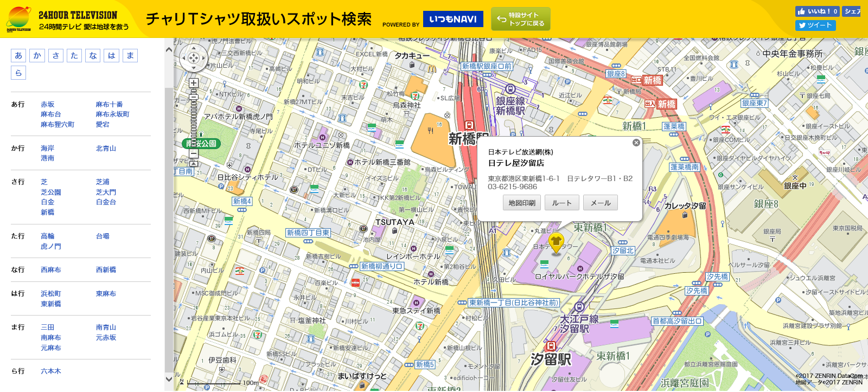The width and height of the screenshot is (868, 392).
Task: Open the 麻布狸穴町 area link
Action: (58, 125)
